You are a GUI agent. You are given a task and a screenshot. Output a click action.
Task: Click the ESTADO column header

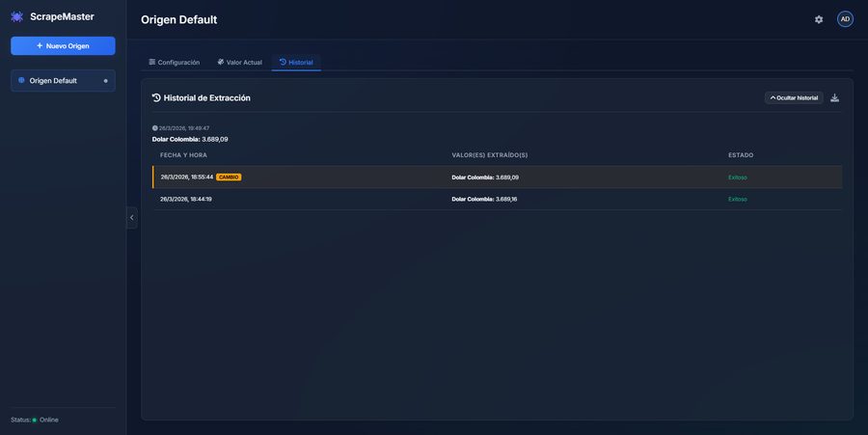[x=741, y=155]
